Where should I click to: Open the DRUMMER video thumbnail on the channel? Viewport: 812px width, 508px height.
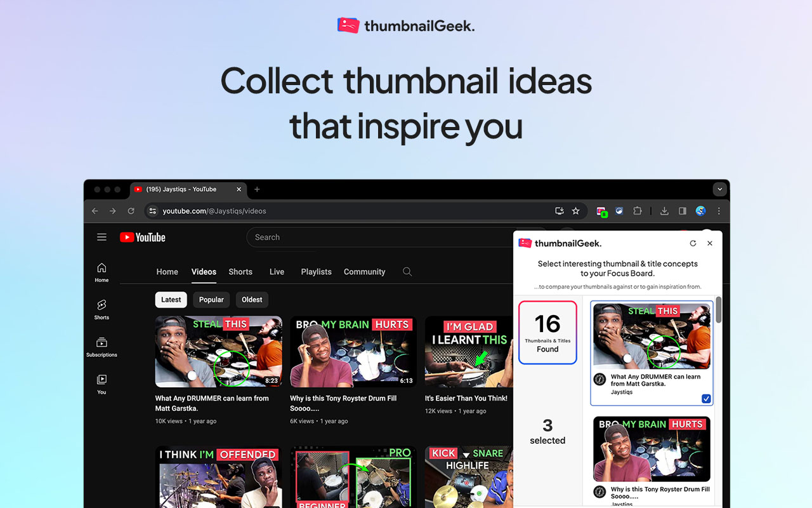click(218, 351)
